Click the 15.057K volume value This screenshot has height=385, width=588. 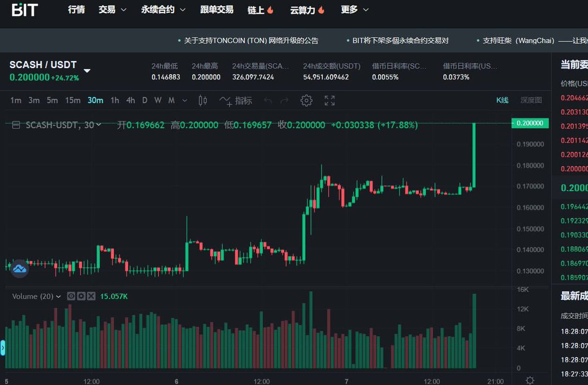pyautogui.click(x=114, y=296)
